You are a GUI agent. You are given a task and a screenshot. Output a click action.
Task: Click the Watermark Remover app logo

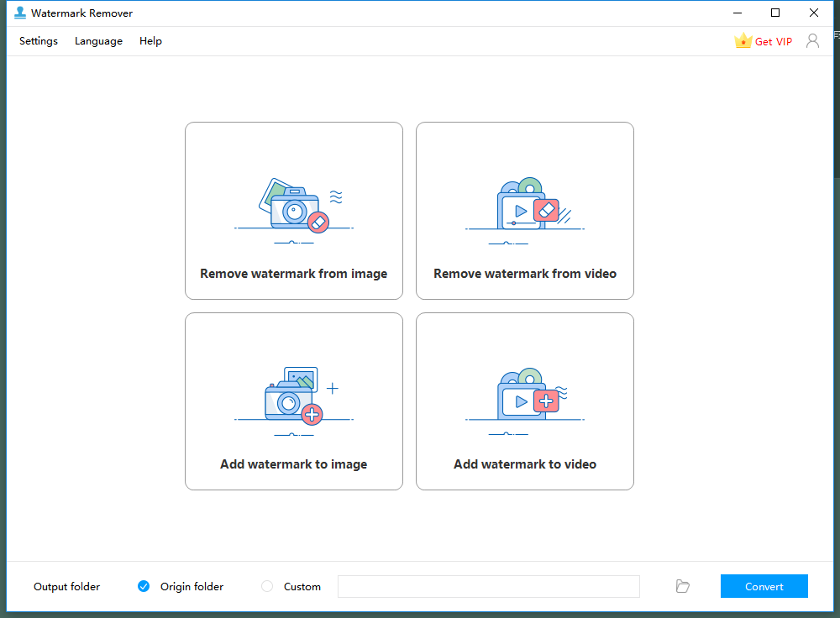[x=20, y=13]
